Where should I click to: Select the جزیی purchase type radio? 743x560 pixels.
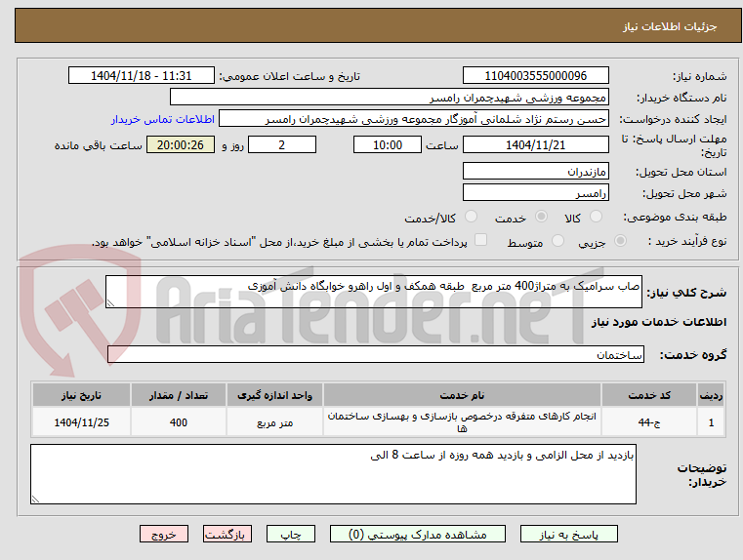click(x=620, y=240)
